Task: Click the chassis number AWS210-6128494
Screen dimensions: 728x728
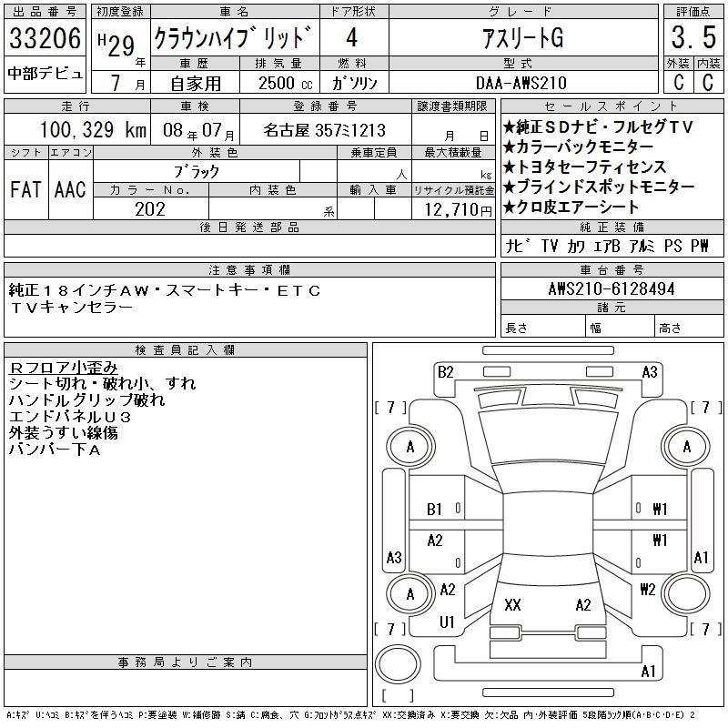Action: tap(612, 288)
